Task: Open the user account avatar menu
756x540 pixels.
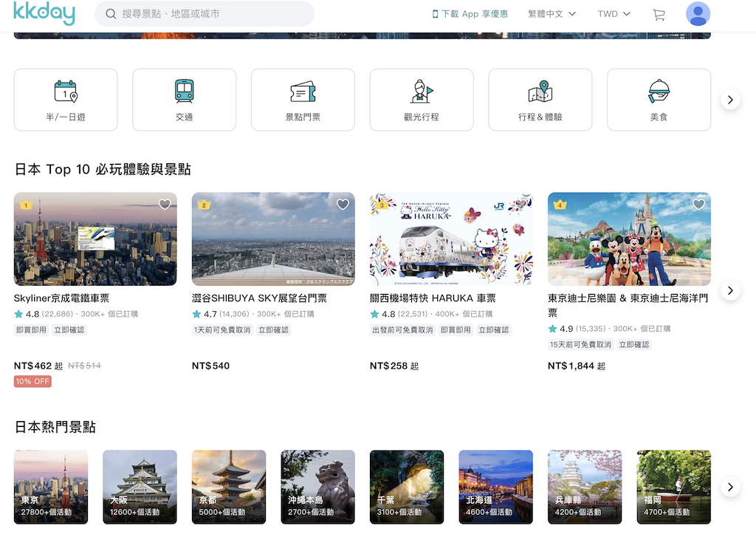Action: pos(698,14)
